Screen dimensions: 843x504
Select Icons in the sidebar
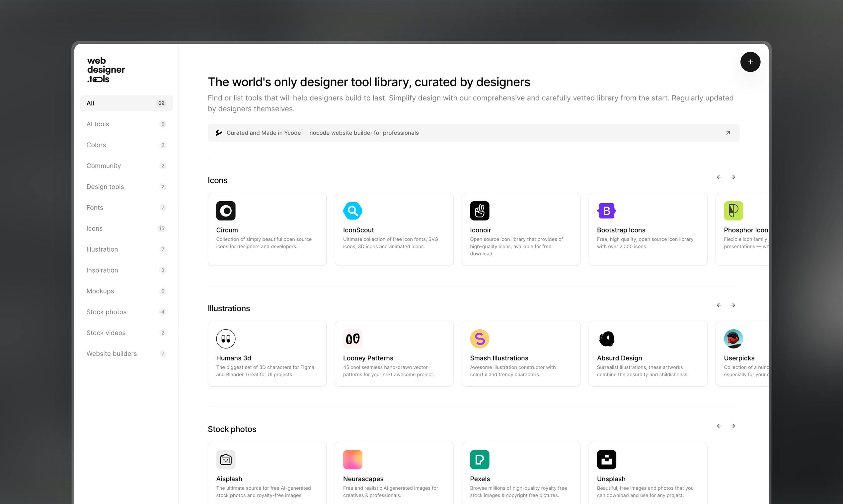[126, 228]
